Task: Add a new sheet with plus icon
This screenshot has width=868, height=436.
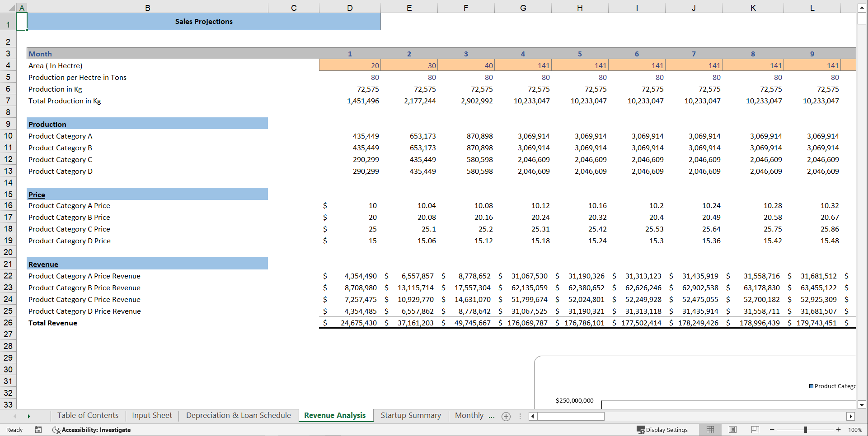Action: pyautogui.click(x=506, y=417)
